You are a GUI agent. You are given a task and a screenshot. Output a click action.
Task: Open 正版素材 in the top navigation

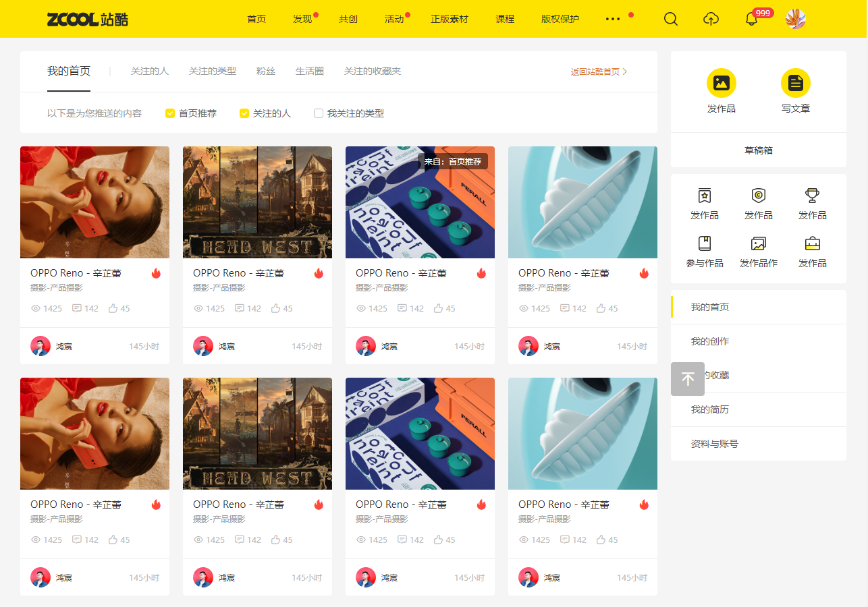tap(450, 19)
